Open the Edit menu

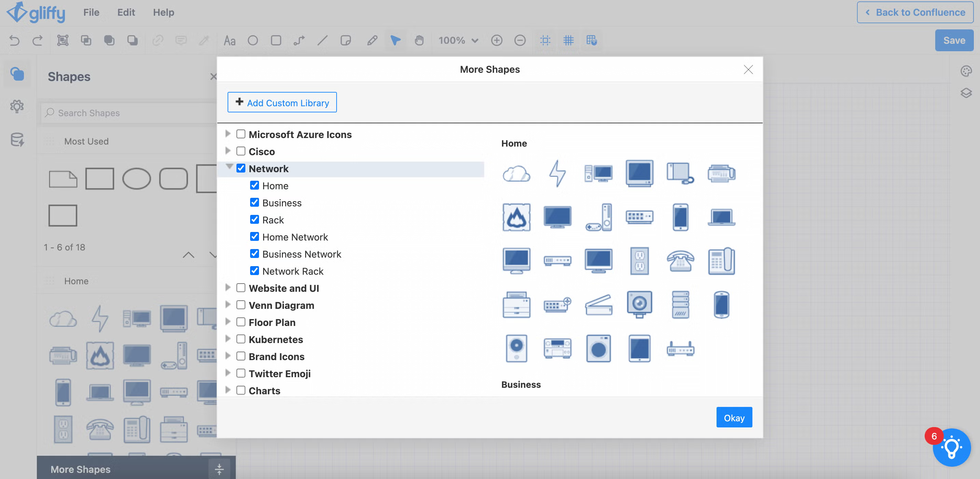[126, 13]
